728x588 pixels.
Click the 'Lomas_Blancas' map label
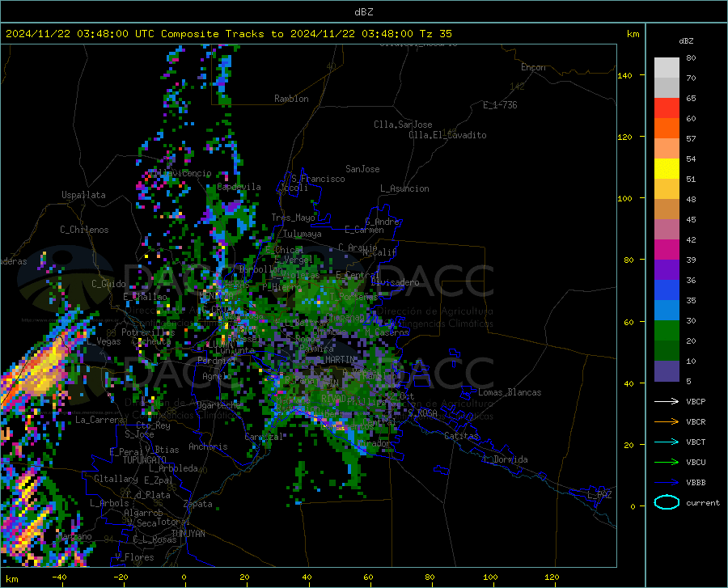pos(510,392)
